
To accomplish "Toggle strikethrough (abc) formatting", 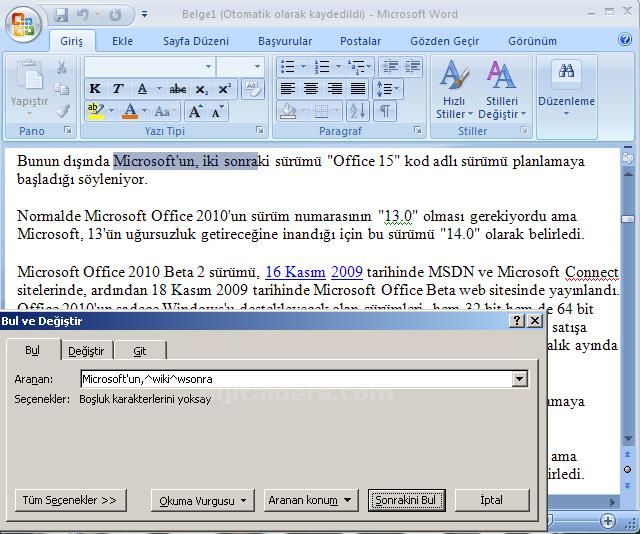I will pyautogui.click(x=178, y=89).
